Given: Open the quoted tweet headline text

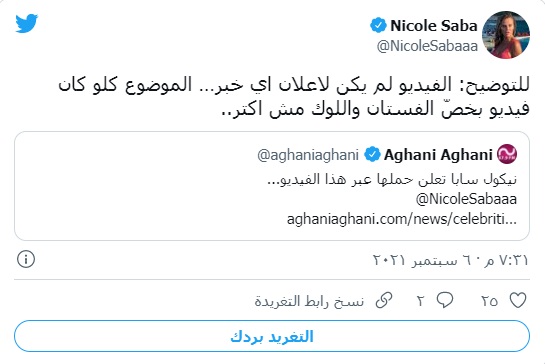Looking at the screenshot, I should click(x=392, y=179).
